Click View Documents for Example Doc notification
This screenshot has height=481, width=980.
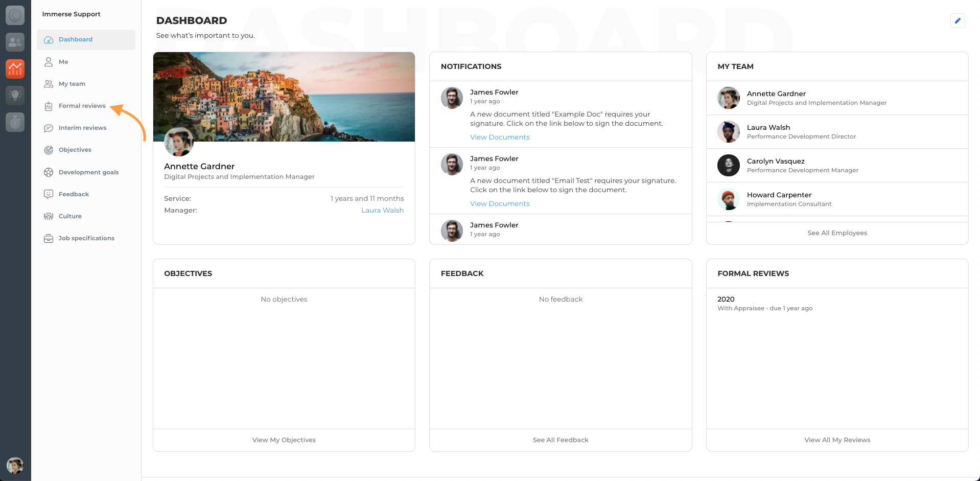tap(500, 137)
